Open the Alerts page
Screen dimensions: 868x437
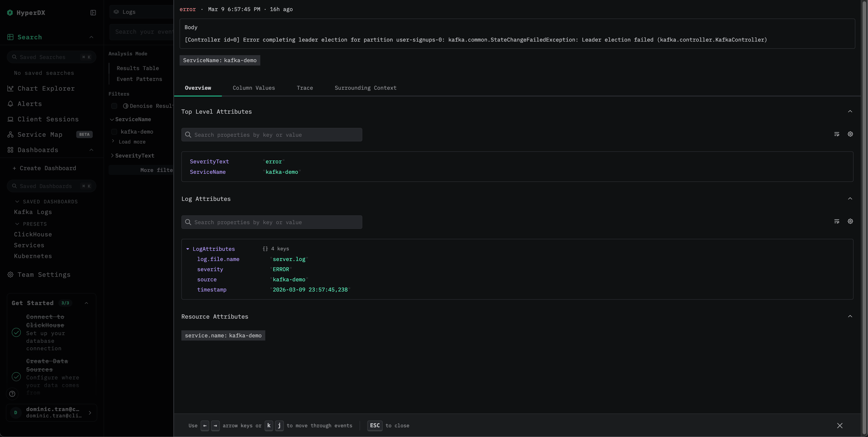tap(30, 104)
